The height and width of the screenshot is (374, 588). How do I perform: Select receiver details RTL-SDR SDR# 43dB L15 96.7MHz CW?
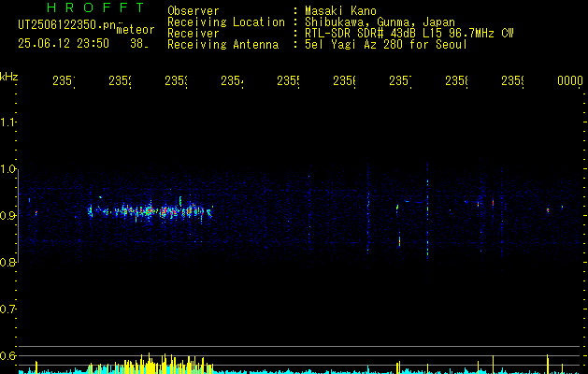[x=409, y=34]
